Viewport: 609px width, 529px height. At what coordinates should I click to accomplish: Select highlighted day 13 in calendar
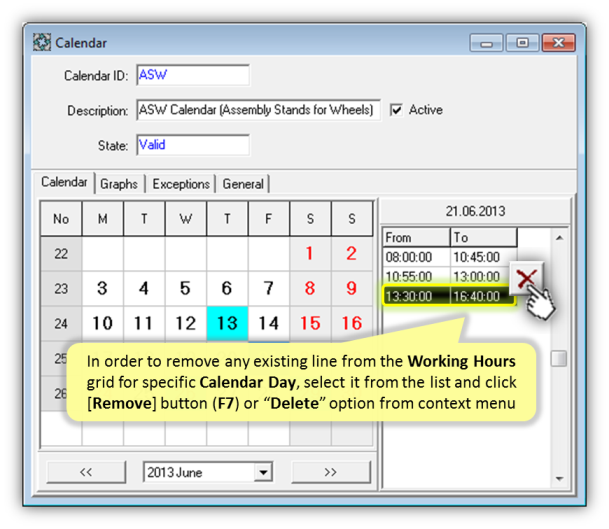pyautogui.click(x=227, y=323)
